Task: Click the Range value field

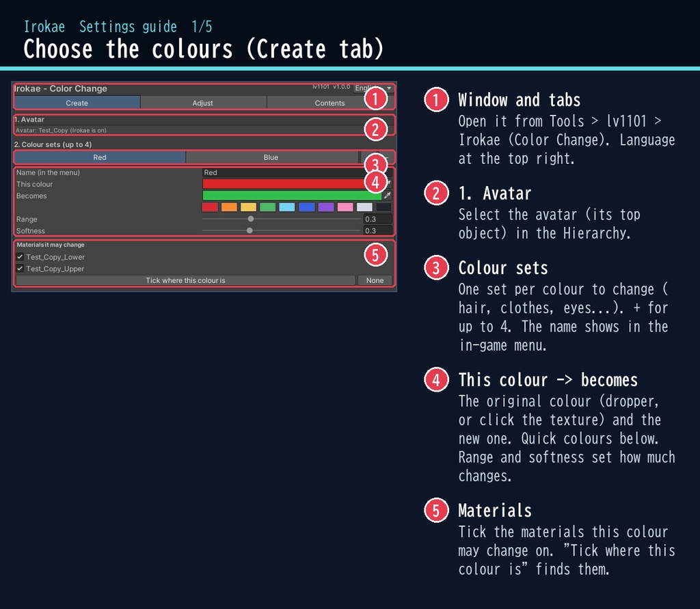Action: [377, 219]
